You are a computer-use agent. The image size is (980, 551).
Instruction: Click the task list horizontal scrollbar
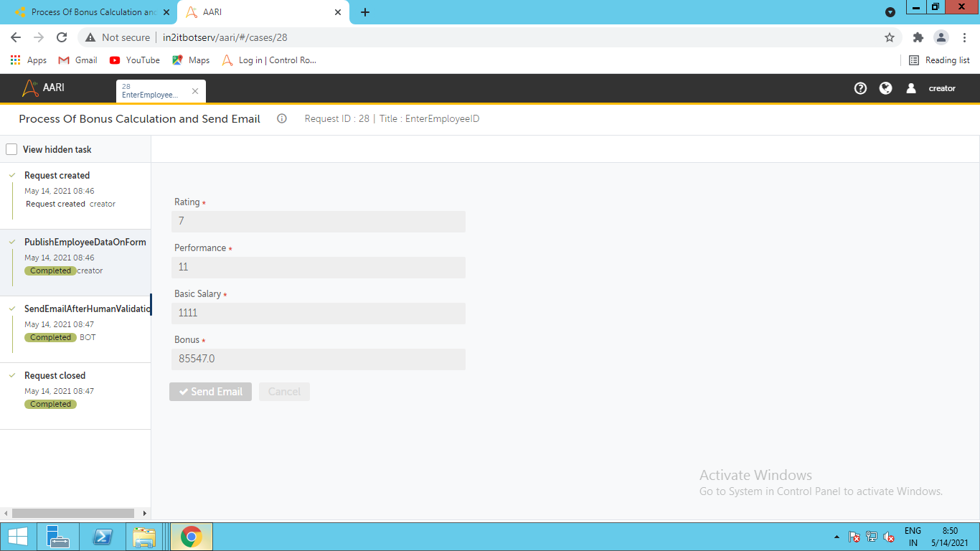[73, 514]
